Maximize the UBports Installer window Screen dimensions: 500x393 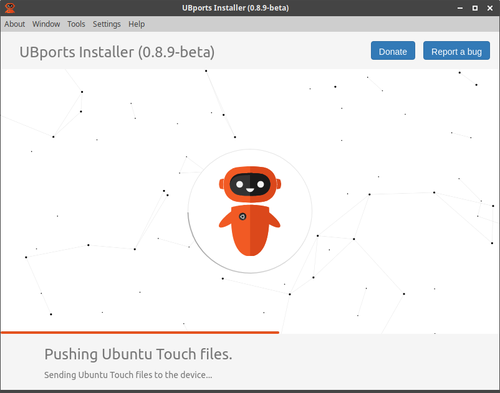(x=475, y=8)
